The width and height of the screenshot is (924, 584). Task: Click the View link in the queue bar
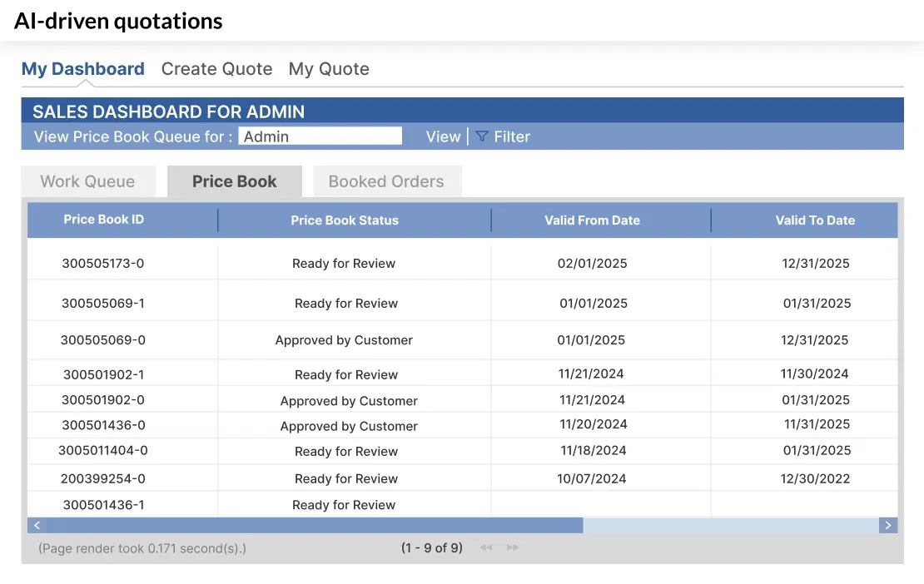coord(443,136)
